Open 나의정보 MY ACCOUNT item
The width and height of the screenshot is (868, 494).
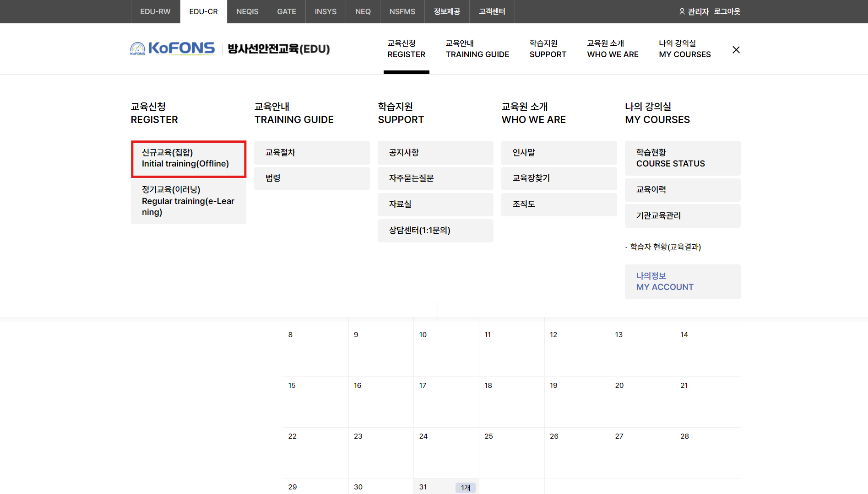(x=683, y=282)
